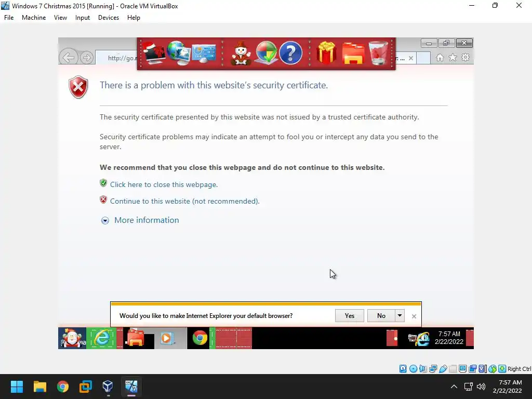Click VirtualBox keyboard capture green arrow icon
This screenshot has height=399, width=532.
point(502,369)
